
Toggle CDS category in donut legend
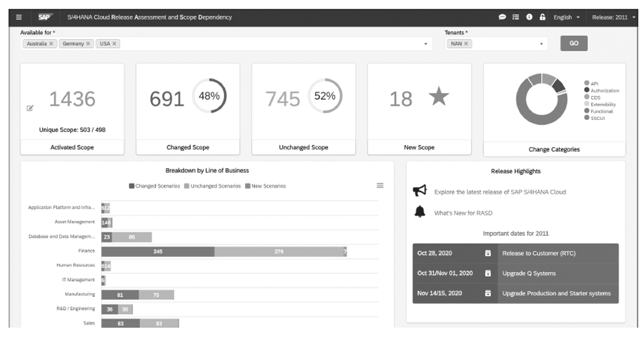[x=592, y=97]
